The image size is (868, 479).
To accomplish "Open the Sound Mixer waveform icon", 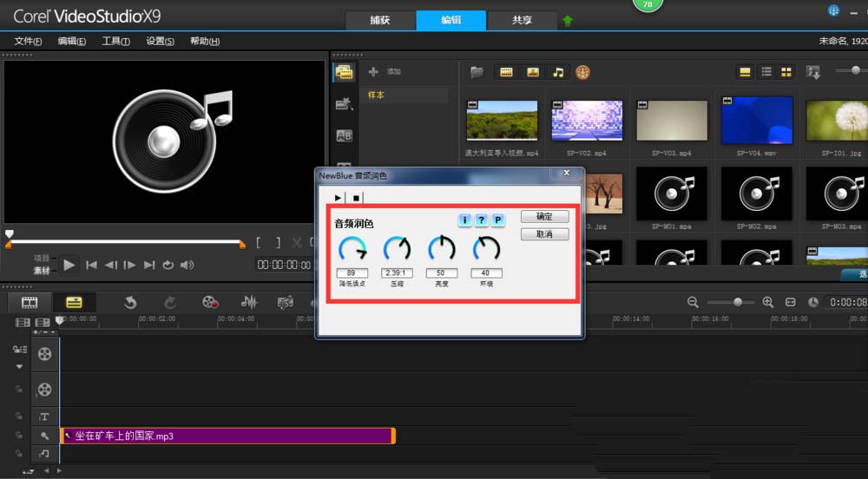I will click(x=249, y=302).
